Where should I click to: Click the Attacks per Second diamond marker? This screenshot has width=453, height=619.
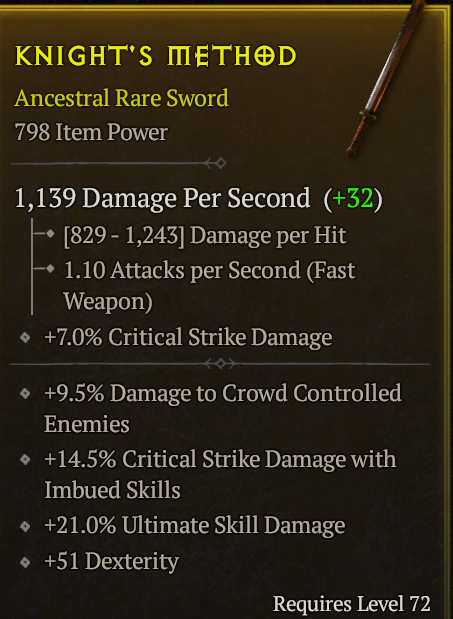tap(50, 269)
